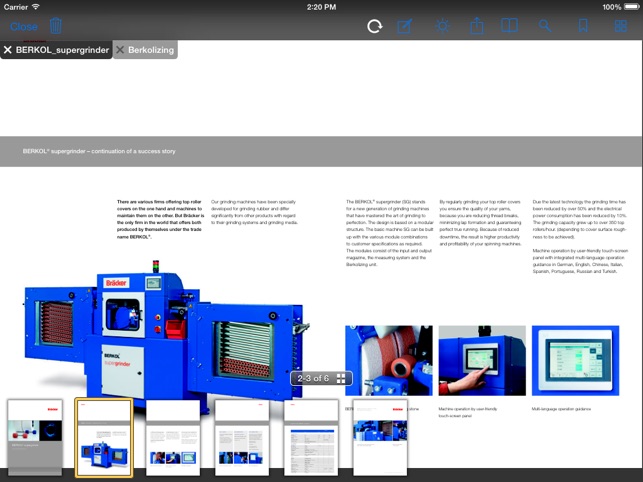Tap the paragraph starting 'Our grinding machines'
The image size is (643, 482).
point(254,212)
